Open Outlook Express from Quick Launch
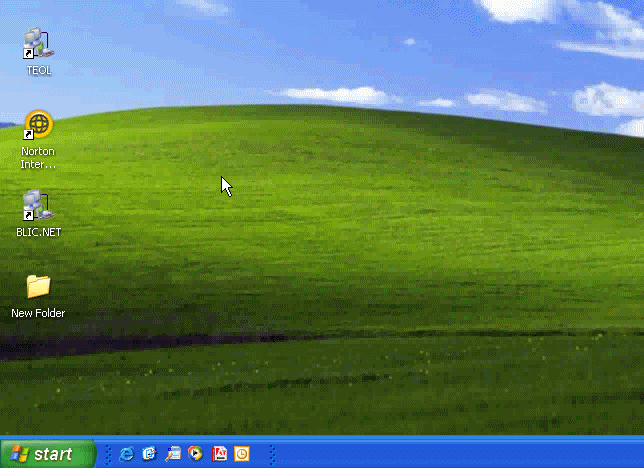This screenshot has height=468, width=644. pyautogui.click(x=150, y=454)
